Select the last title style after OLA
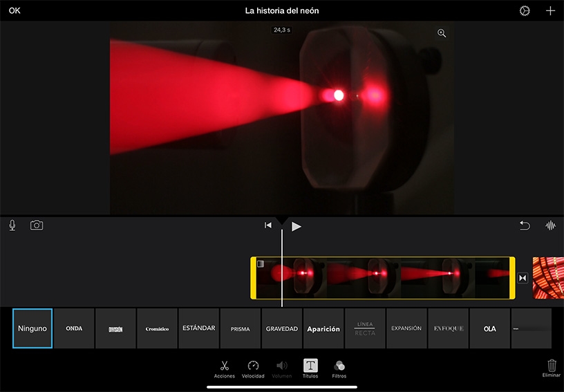Viewport: 564px width, 392px height. pos(532,328)
